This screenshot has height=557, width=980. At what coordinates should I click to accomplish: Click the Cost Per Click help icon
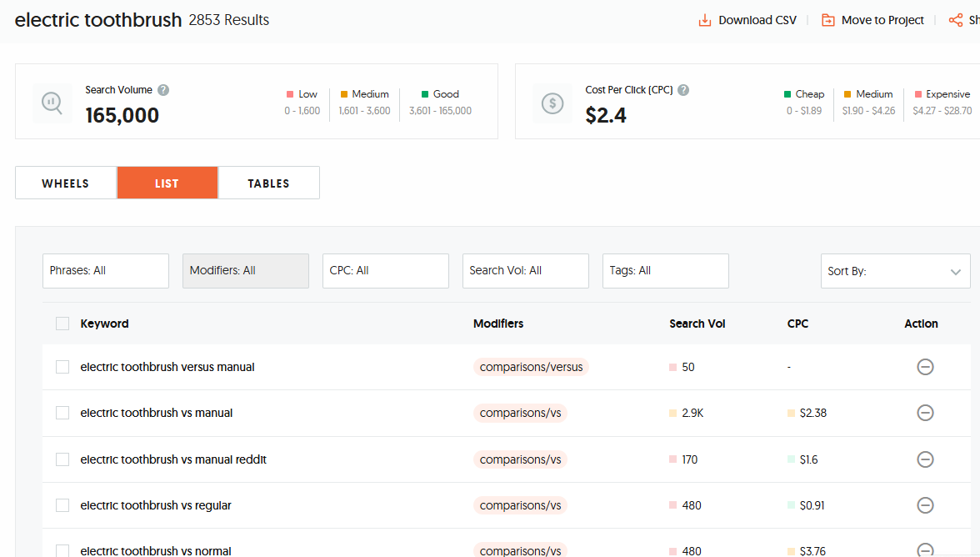tap(683, 90)
